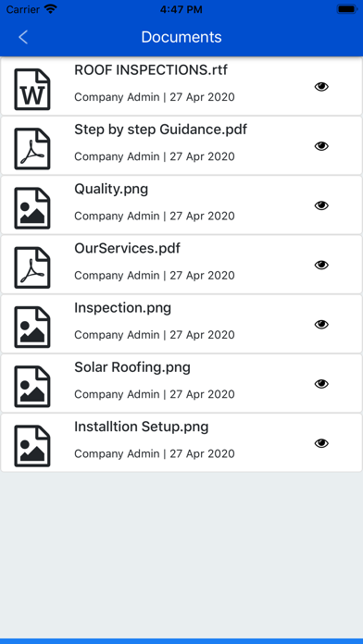Click the Word file icon for ROOF INSPECTIONS
This screenshot has width=363, height=644.
tap(32, 90)
